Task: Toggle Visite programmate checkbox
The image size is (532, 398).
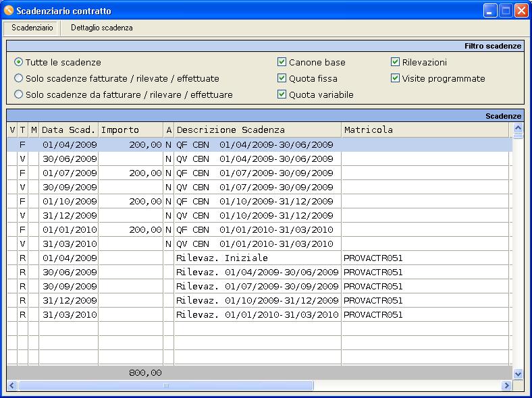Action: point(395,78)
